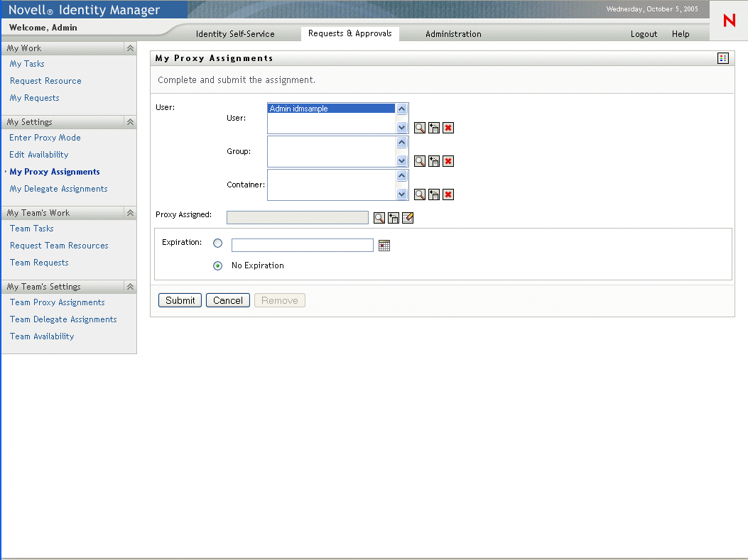
Task: Open history icon next to Proxy Assigned
Action: pyautogui.click(x=393, y=218)
